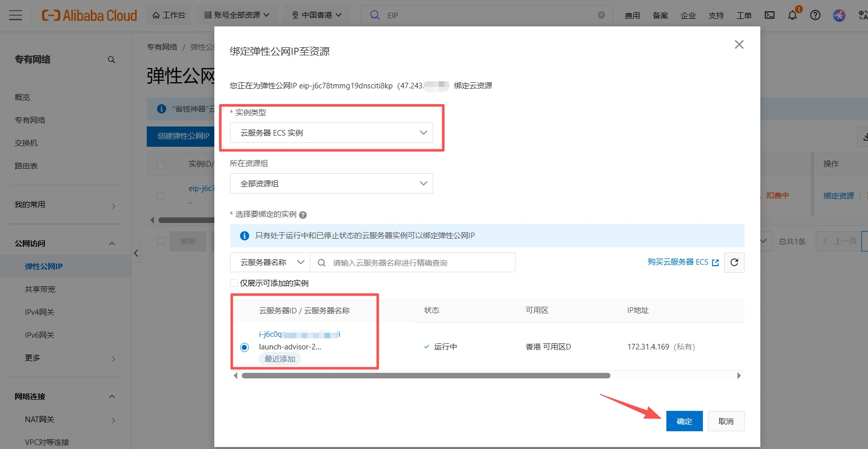Open 专有网络 sidebar item
This screenshot has width=868, height=449.
pyautogui.click(x=30, y=120)
